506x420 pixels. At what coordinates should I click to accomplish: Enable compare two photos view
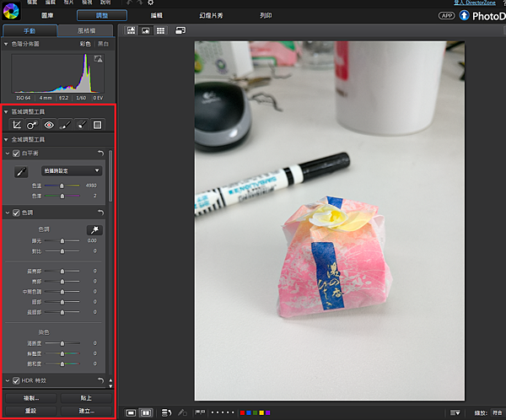point(146,413)
